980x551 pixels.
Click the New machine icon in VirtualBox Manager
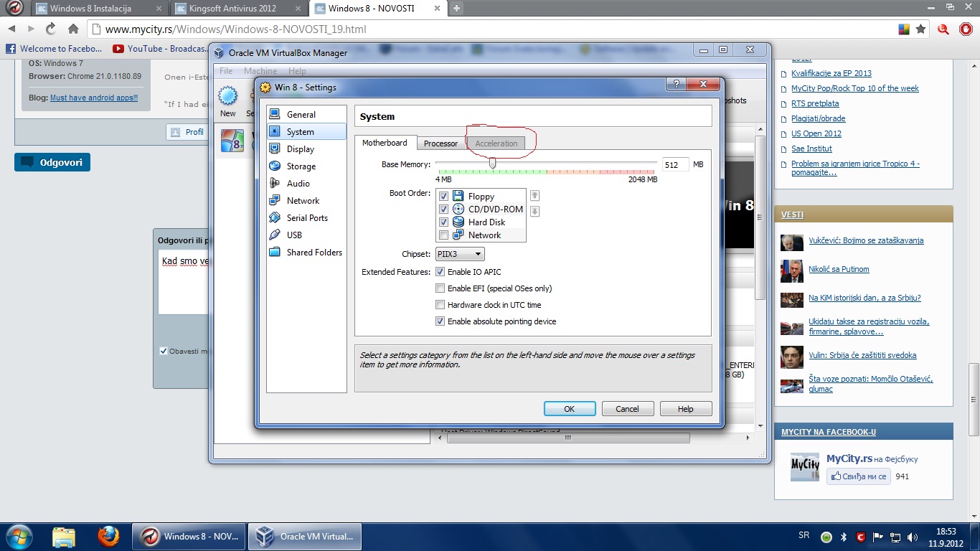pos(228,101)
